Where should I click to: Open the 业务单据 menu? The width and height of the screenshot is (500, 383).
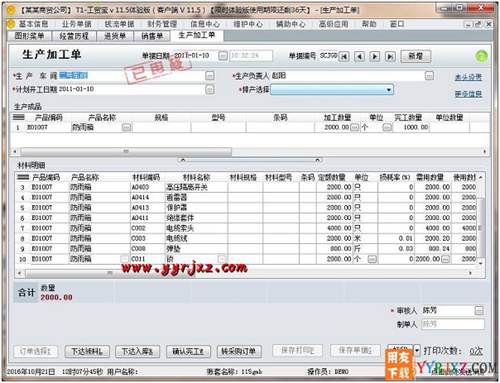pyautogui.click(x=77, y=24)
